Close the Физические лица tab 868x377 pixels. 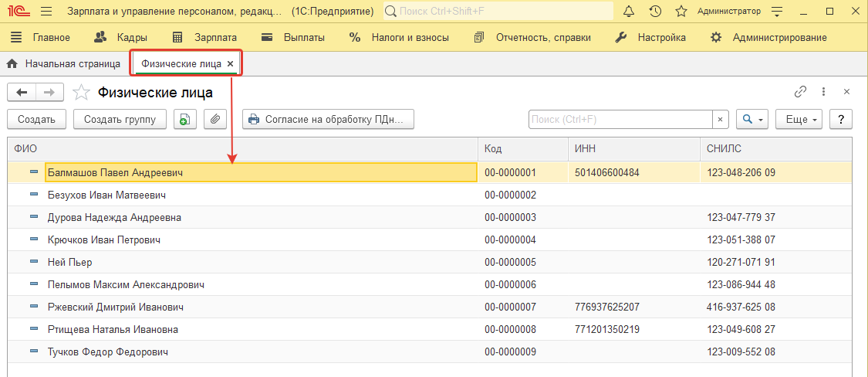click(230, 63)
